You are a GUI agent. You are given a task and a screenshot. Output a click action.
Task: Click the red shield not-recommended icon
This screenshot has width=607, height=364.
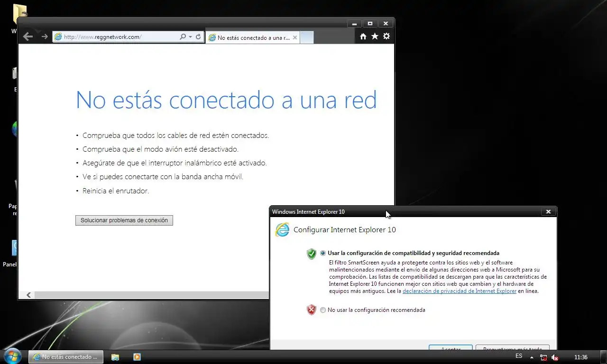point(311,310)
